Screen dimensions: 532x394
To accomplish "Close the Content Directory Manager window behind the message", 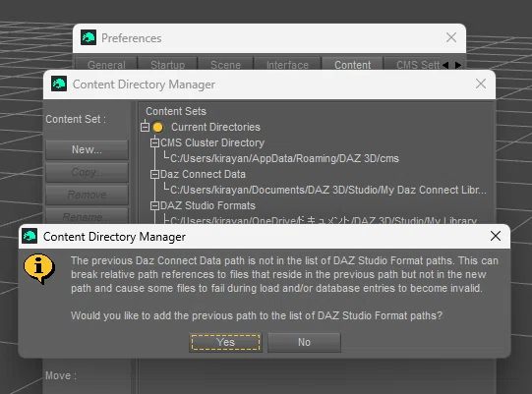I will point(481,84).
